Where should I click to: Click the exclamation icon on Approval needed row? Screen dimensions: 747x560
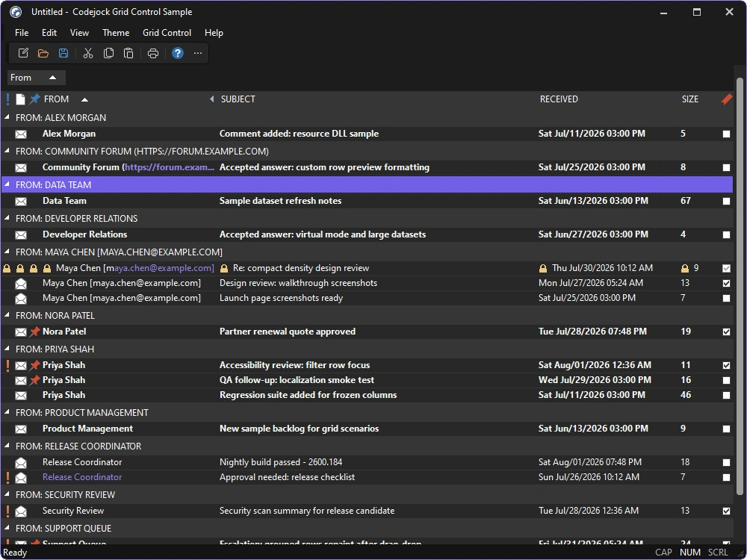(x=7, y=477)
